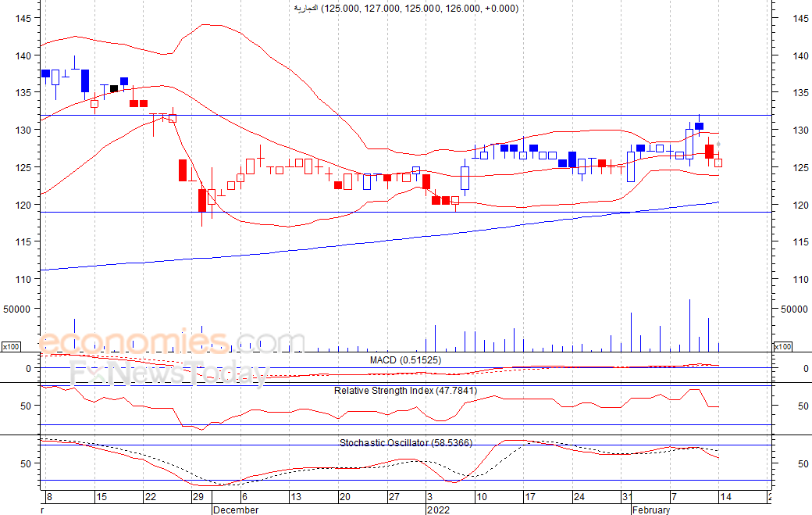Screen dimensions: 812x515
Task: Select the 140 price label on right axis
Action: click(x=800, y=56)
